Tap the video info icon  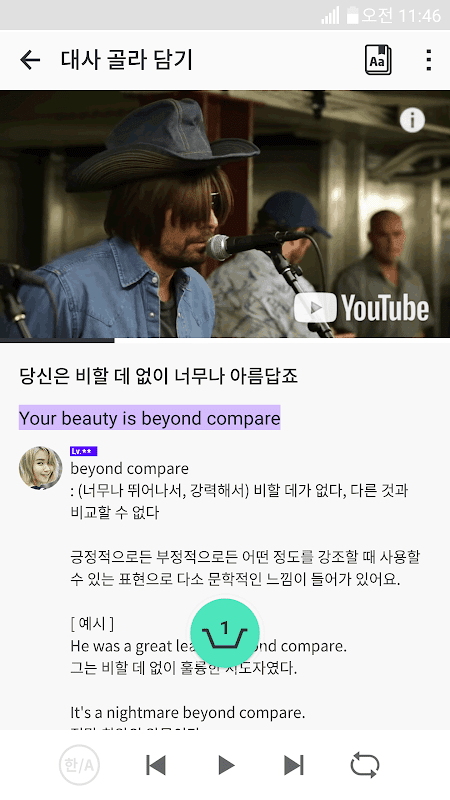[412, 120]
